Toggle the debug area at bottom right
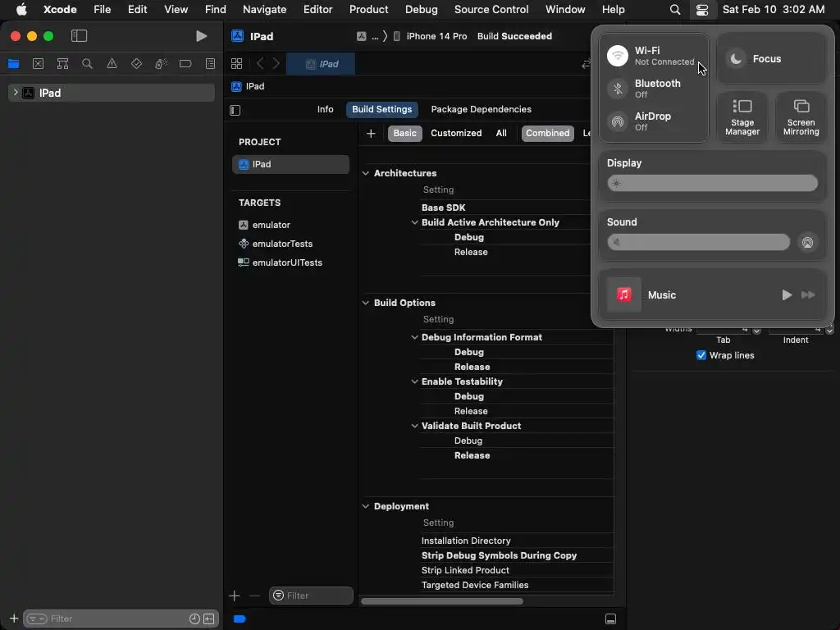Viewport: 840px width, 630px height. coord(610,619)
